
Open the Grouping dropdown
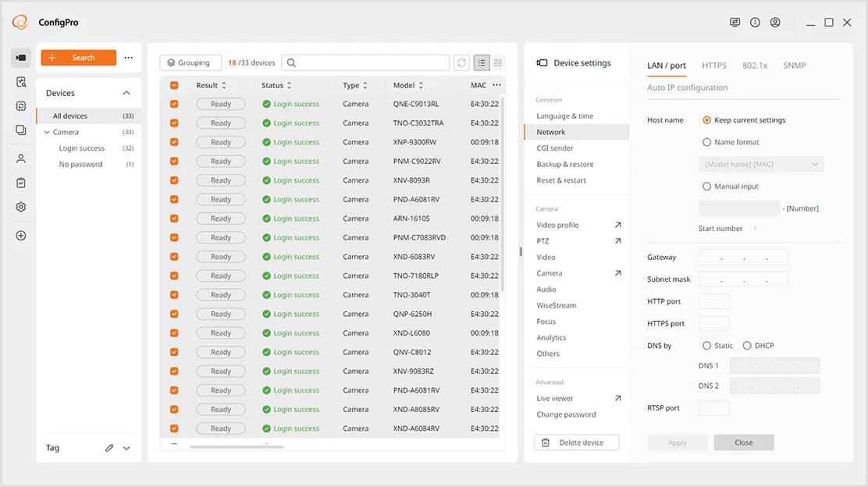190,63
